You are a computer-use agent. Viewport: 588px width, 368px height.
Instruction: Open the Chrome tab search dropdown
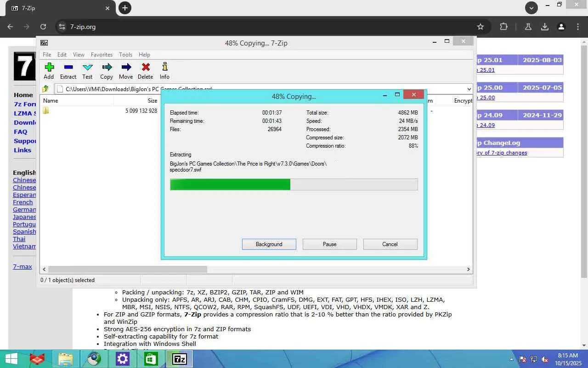(x=531, y=8)
